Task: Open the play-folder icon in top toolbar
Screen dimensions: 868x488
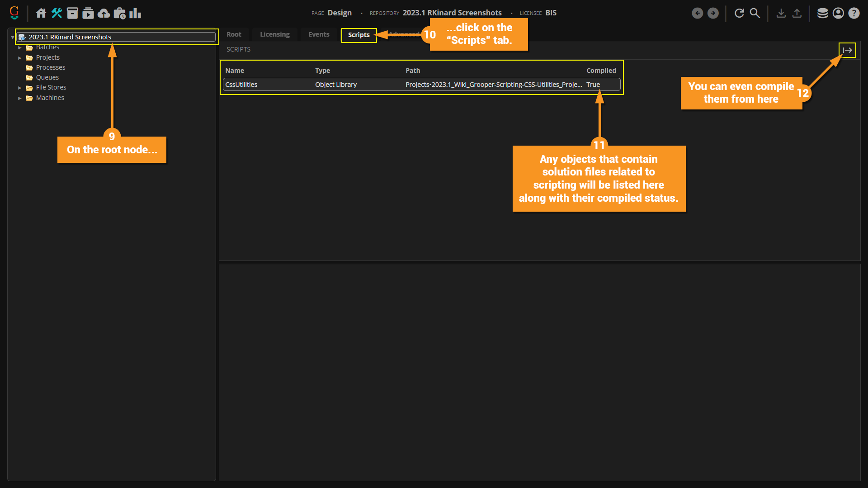Action: (x=88, y=13)
